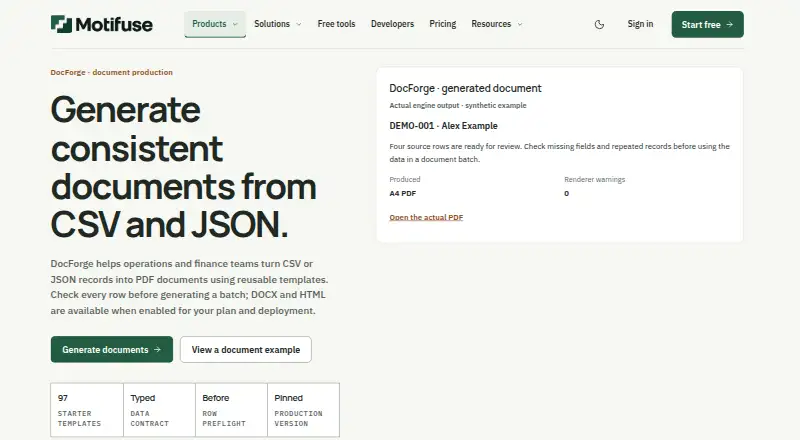Viewport: 800px width, 440px height.
Task: Toggle dark mode moon icon
Action: (x=599, y=25)
